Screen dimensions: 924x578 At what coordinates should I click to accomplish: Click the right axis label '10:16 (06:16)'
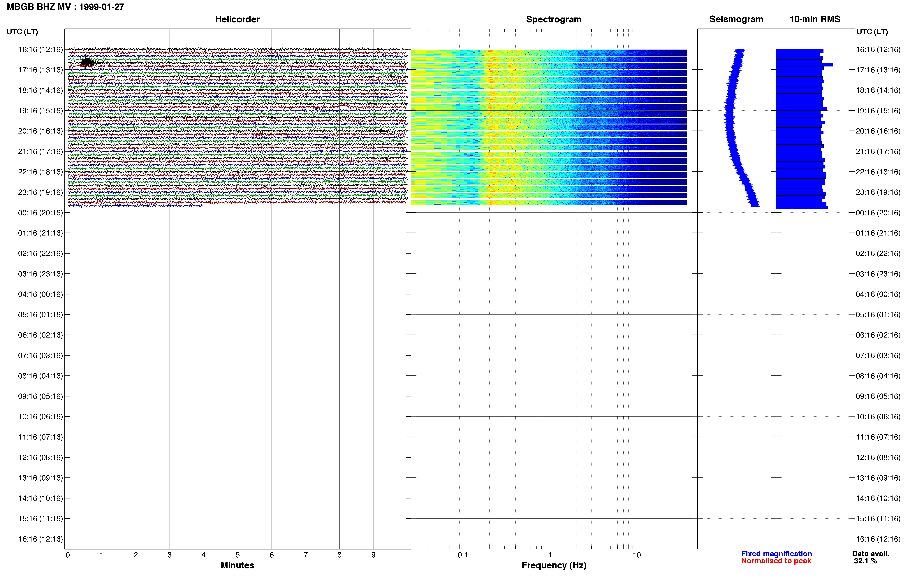pos(878,417)
